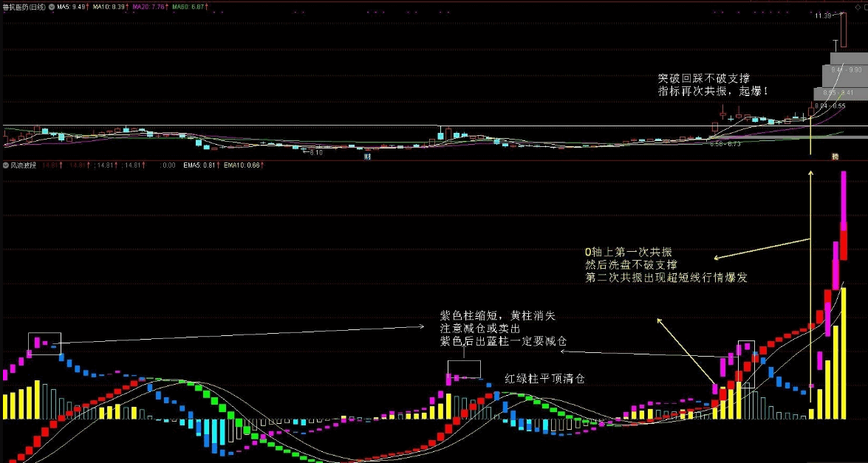Click the tall red candle at 11.39
Viewport: 868px width, 463px height.
[843, 30]
